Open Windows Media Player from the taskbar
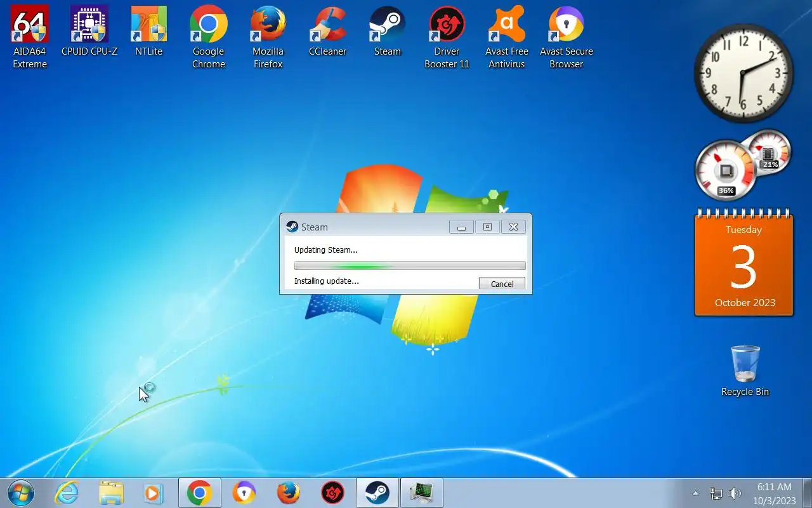 click(154, 493)
